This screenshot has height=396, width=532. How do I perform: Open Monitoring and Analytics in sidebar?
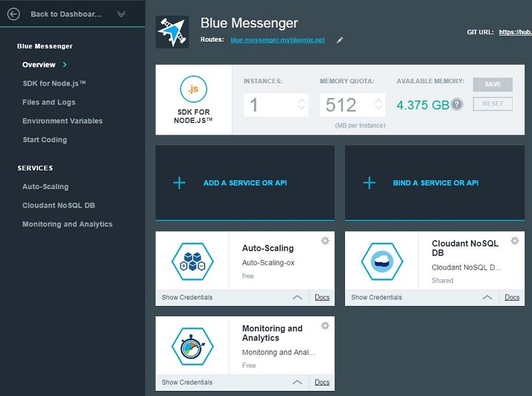(x=67, y=224)
